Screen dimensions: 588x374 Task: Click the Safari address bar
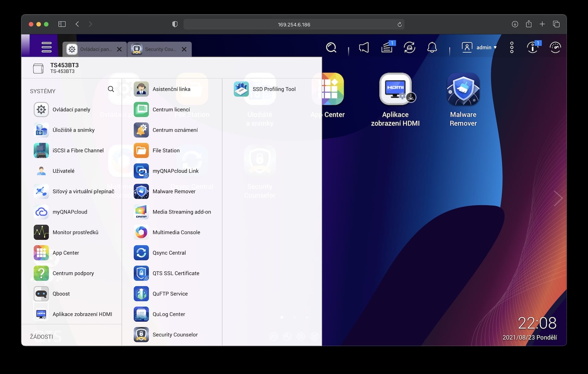click(293, 25)
